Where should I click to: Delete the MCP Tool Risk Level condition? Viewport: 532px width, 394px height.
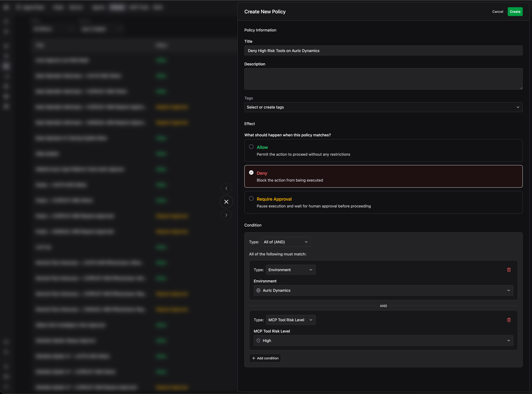point(509,320)
